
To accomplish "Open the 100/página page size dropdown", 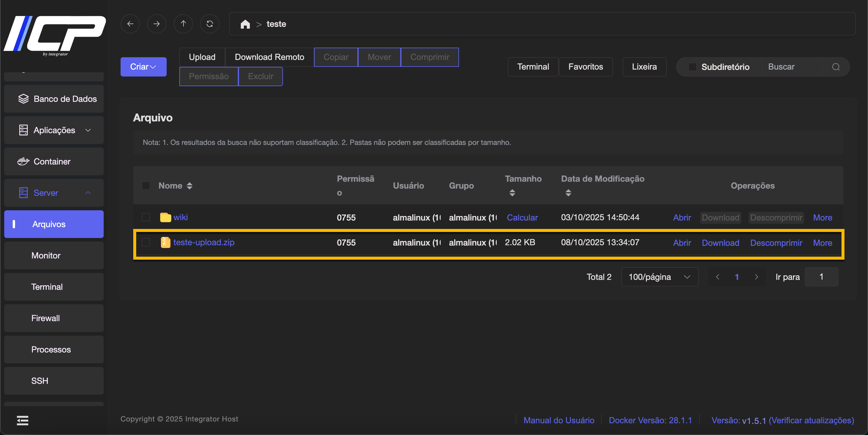I will coord(659,277).
